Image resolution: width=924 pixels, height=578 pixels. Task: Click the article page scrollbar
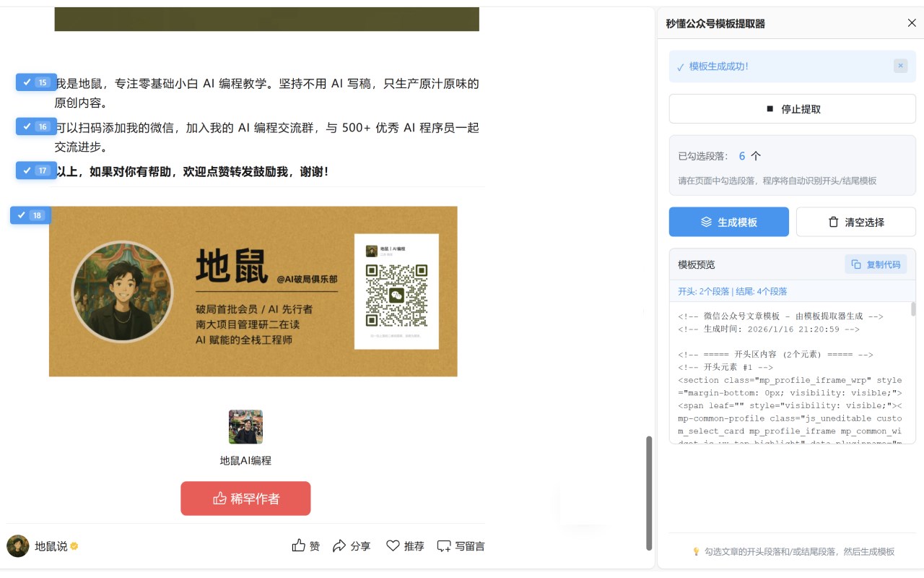pyautogui.click(x=649, y=493)
